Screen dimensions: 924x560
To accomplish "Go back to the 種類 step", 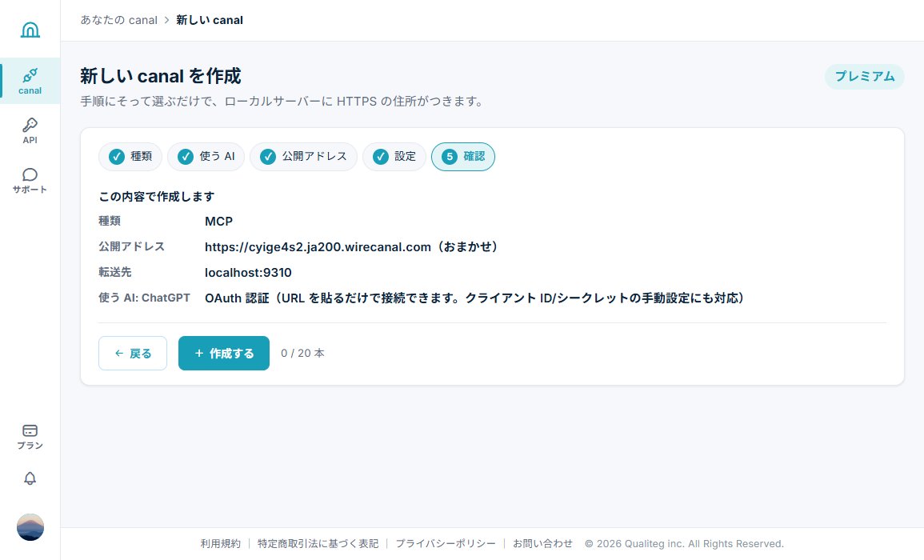I will 130,157.
